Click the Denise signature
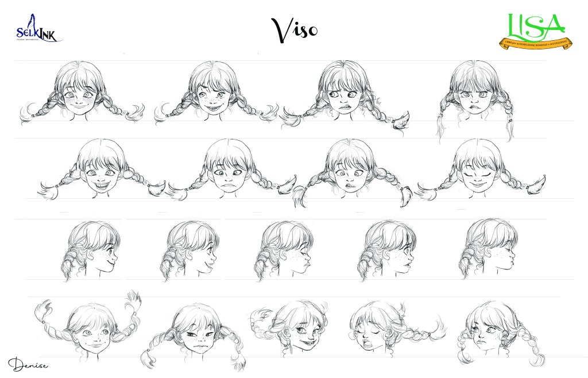Screen dimensions: 588x378 28,364
